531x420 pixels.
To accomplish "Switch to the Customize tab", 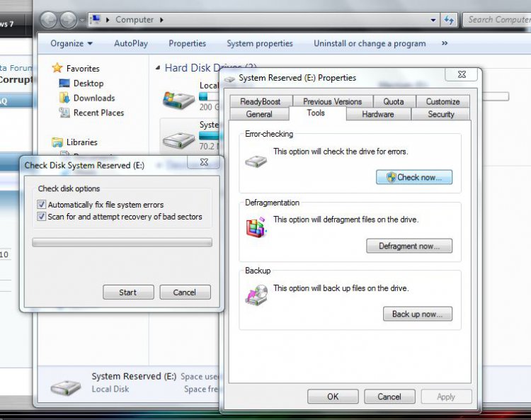I will pos(442,101).
